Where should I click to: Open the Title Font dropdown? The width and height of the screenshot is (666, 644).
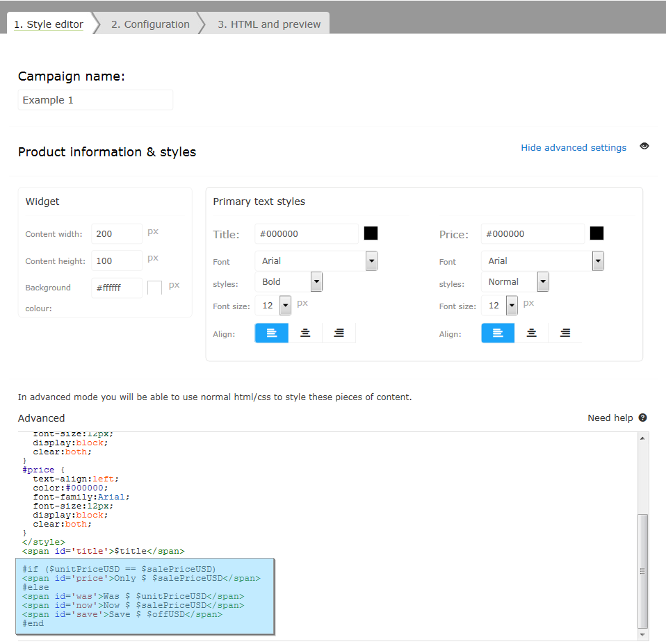pos(316,261)
